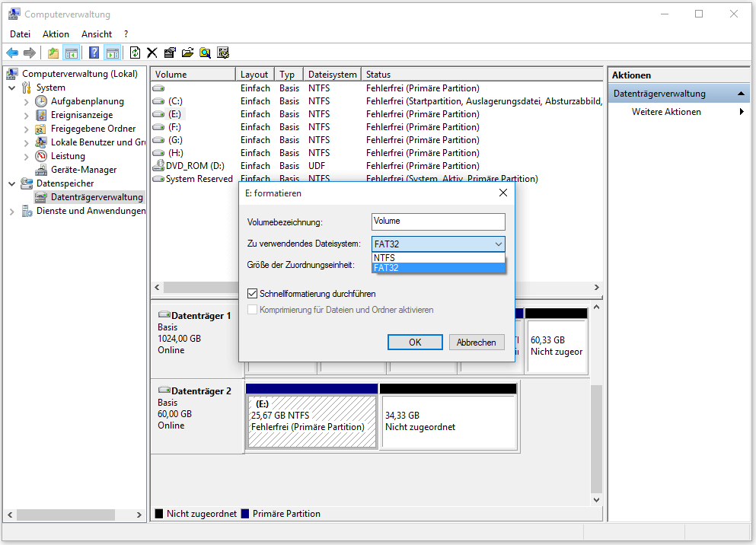Select the System Reserved volume row
The height and width of the screenshot is (545, 756).
point(376,179)
